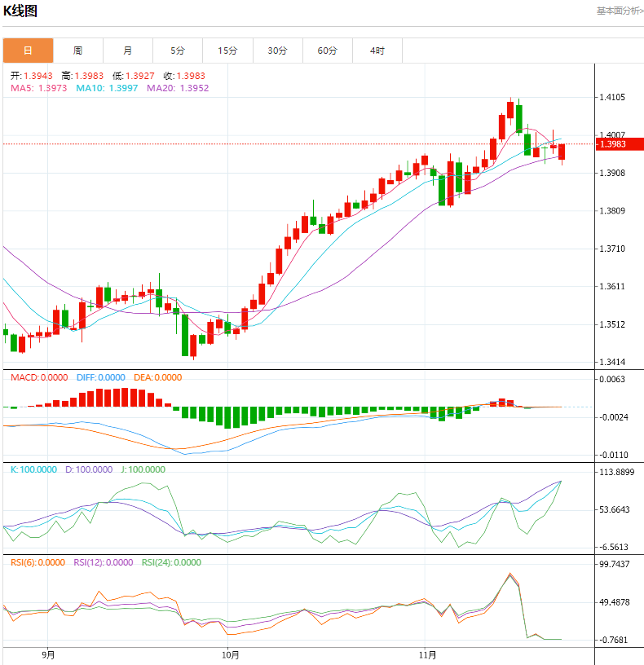Open the 基本面分析 link

click(x=620, y=11)
